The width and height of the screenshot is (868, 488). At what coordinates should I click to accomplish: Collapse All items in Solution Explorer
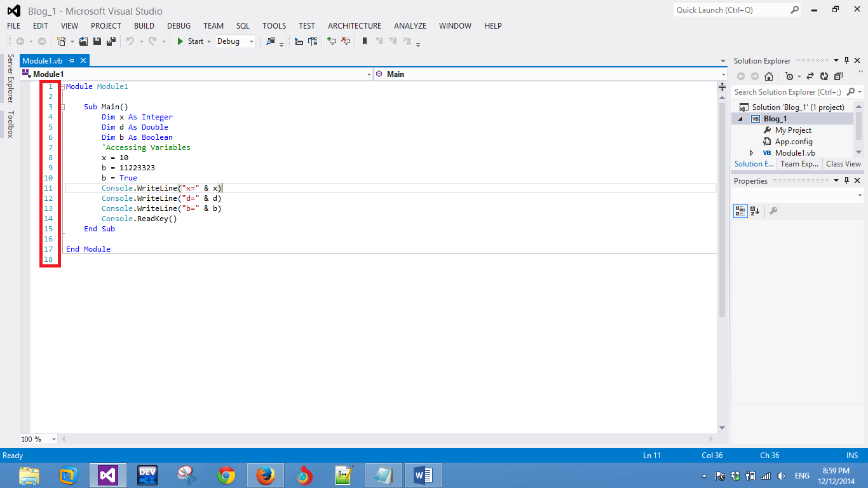(837, 76)
